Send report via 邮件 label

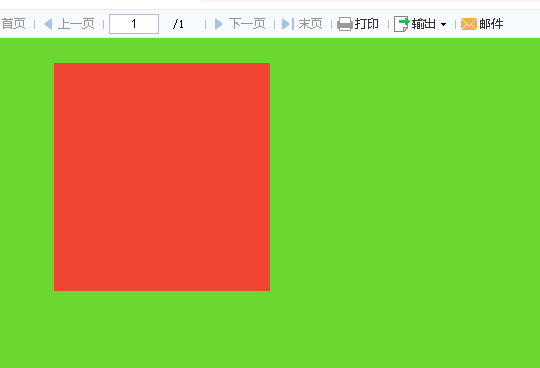click(x=491, y=24)
